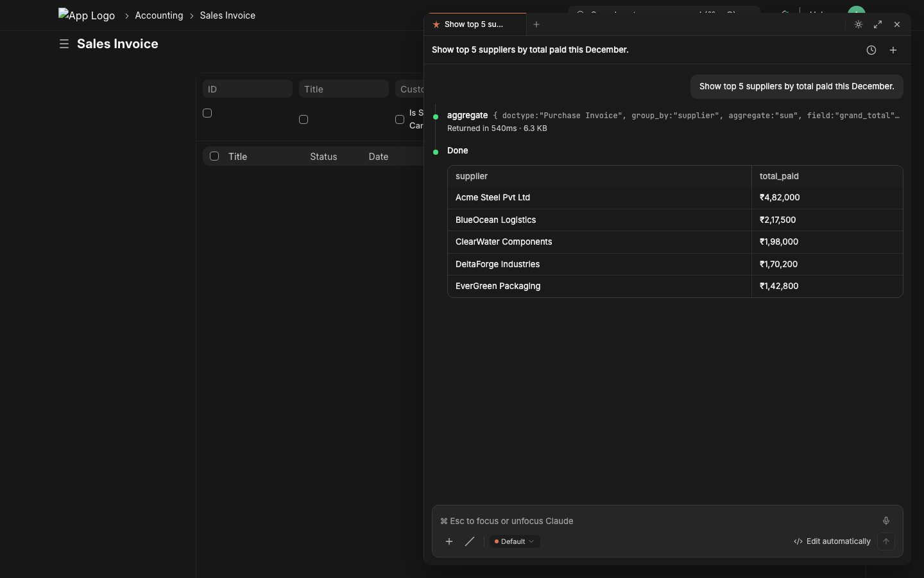This screenshot has width=924, height=578.
Task: Go to Accounting breadcrumb
Action: (159, 15)
